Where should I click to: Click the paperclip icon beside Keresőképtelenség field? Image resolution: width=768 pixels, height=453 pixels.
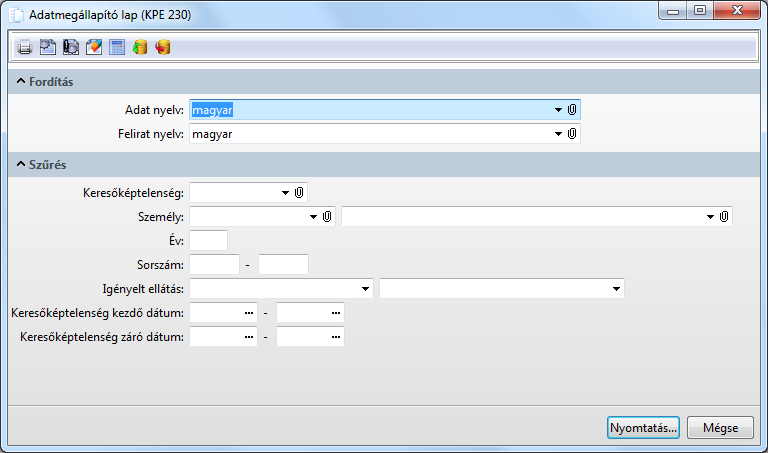click(x=299, y=193)
